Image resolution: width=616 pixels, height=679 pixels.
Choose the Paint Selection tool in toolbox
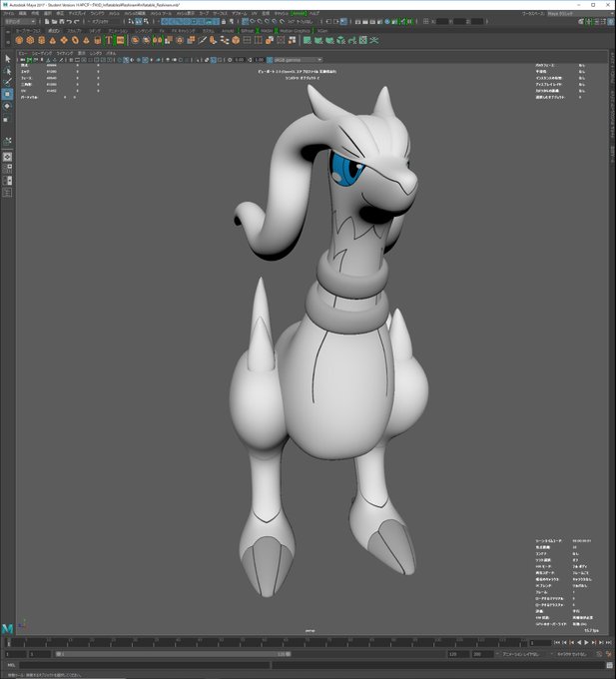pyautogui.click(x=7, y=82)
